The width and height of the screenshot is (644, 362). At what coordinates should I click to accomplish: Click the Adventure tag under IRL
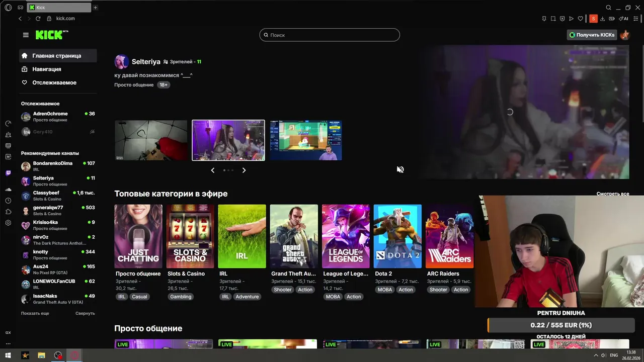pyautogui.click(x=247, y=297)
